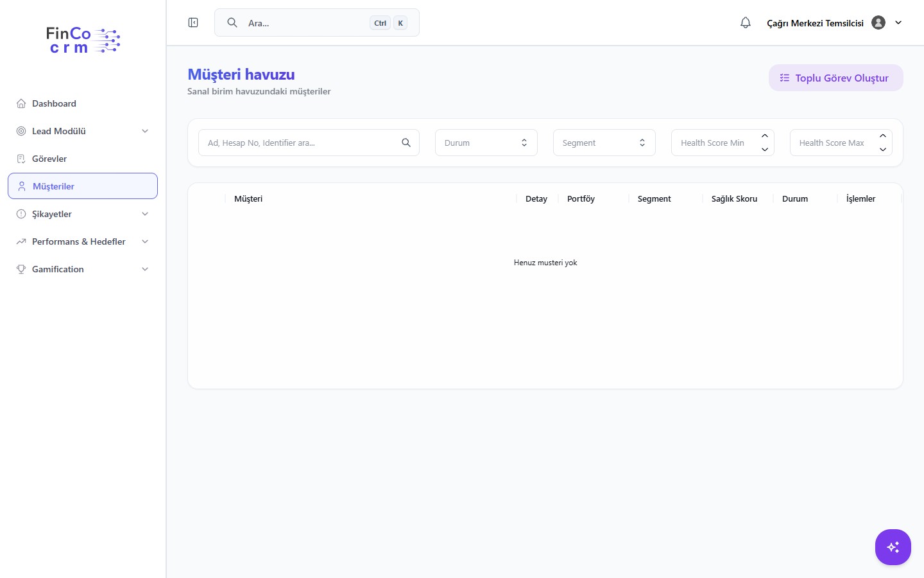Increase Health Score Min value
Screen dimensions: 924x578
[x=765, y=136]
